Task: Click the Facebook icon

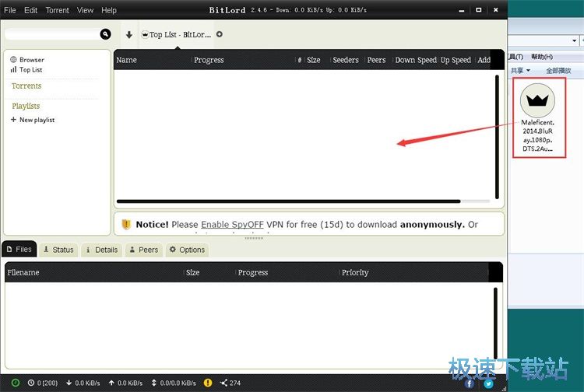Action: coord(470,383)
